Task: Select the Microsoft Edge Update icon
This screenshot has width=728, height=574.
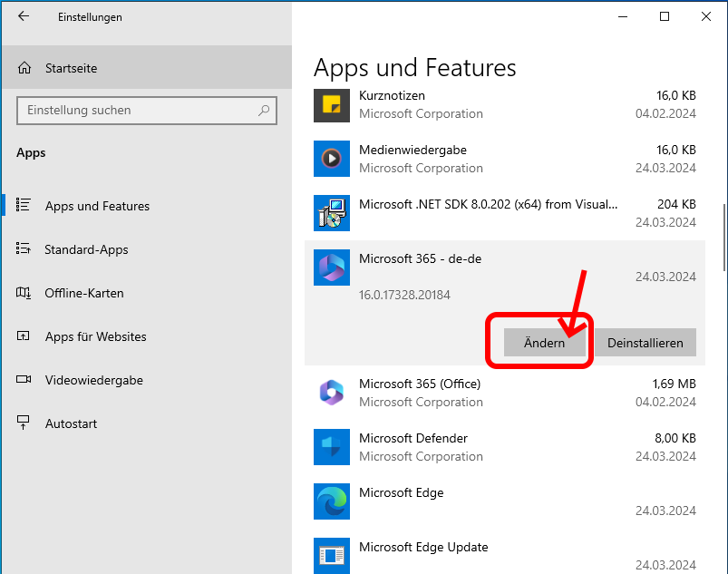Action: click(332, 556)
